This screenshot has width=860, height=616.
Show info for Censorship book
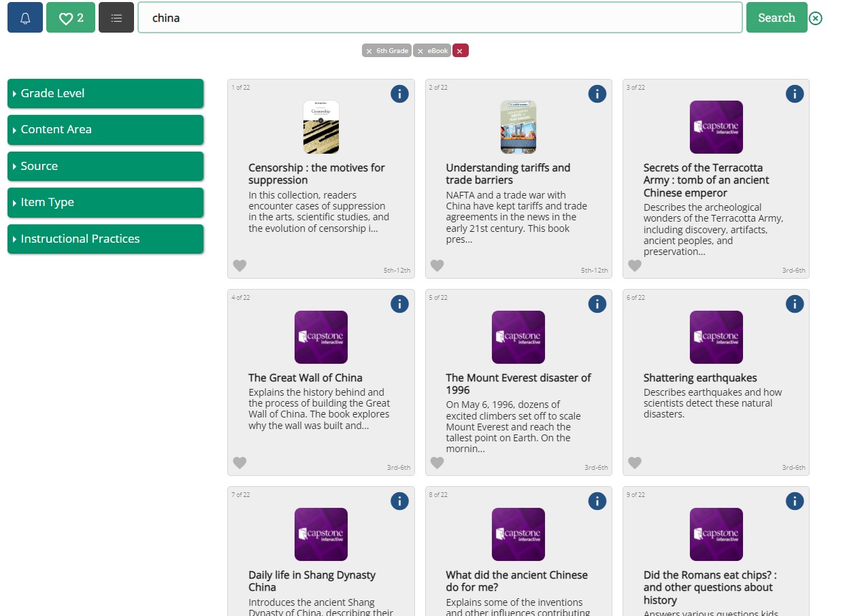click(399, 94)
